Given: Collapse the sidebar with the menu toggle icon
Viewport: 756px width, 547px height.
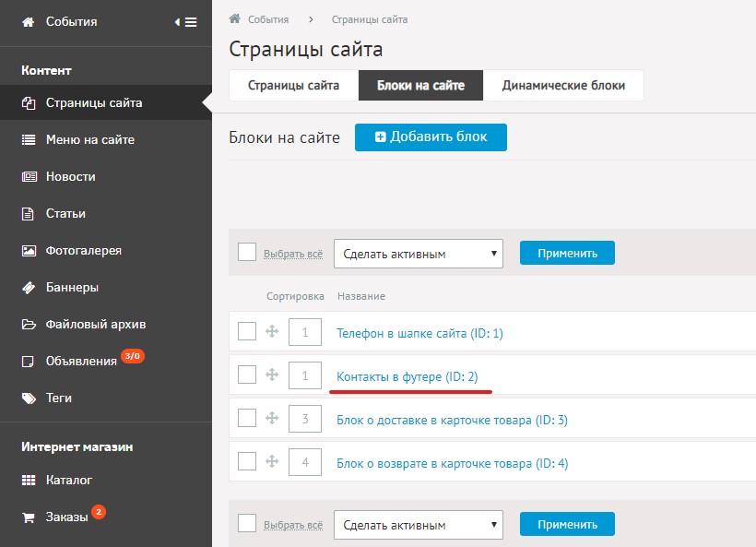Looking at the screenshot, I should [x=185, y=22].
